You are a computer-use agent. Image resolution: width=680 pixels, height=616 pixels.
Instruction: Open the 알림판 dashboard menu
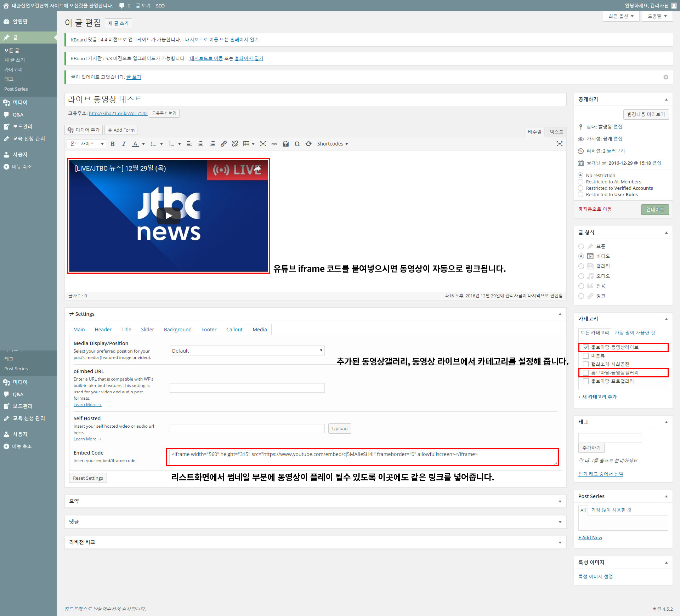pyautogui.click(x=20, y=22)
